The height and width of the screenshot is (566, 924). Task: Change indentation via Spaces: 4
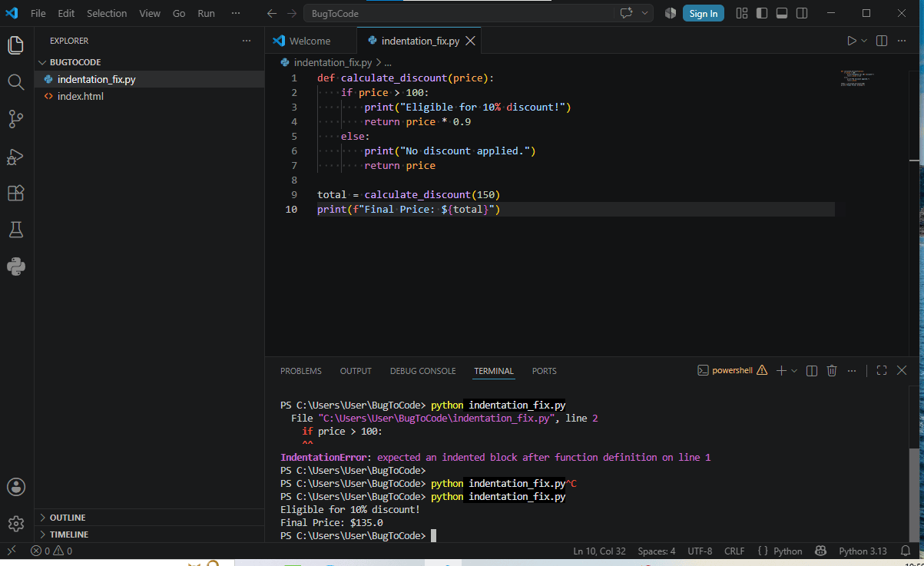[x=657, y=551]
